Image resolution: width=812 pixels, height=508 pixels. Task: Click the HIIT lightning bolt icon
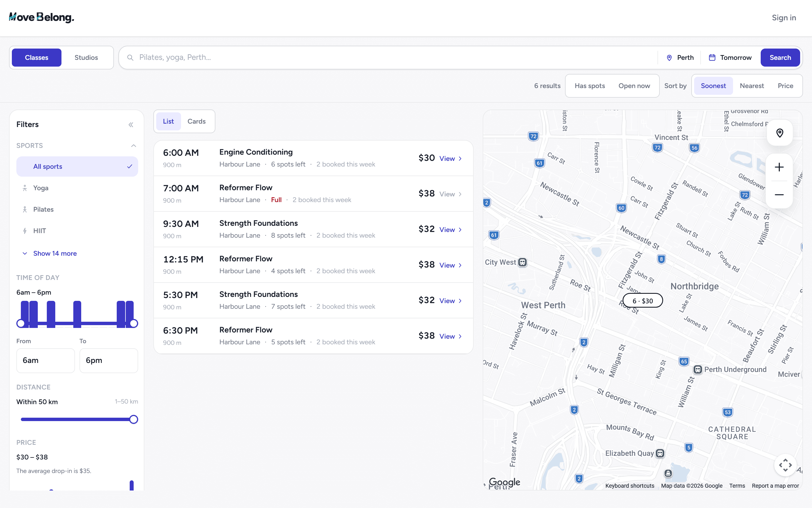(25, 231)
